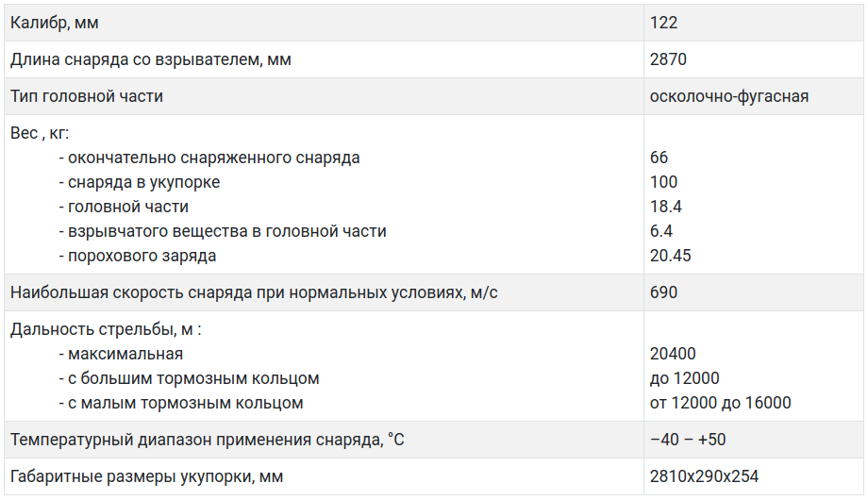Click the 'Дальность стрельбы, м :' heading
Viewport: 868px width, 500px height.
tap(106, 329)
